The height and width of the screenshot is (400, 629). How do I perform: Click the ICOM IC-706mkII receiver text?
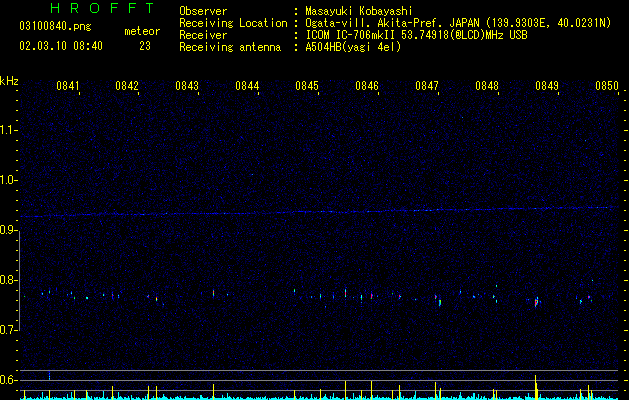point(416,35)
